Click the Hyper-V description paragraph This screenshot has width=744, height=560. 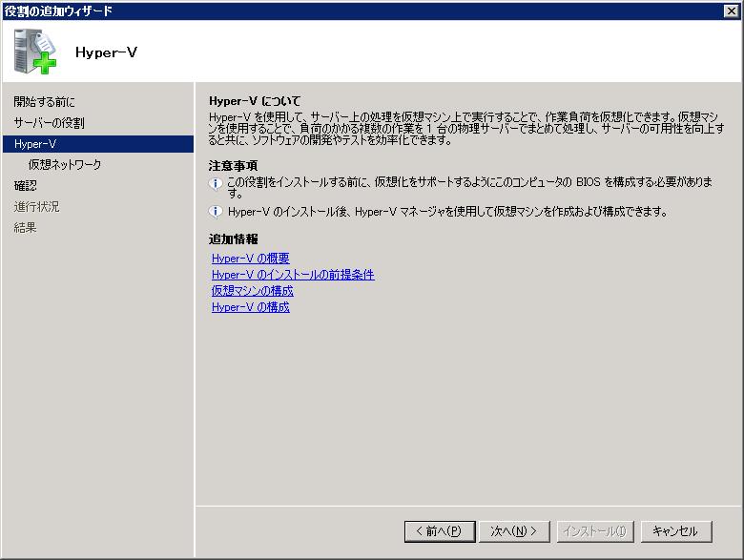coord(466,128)
